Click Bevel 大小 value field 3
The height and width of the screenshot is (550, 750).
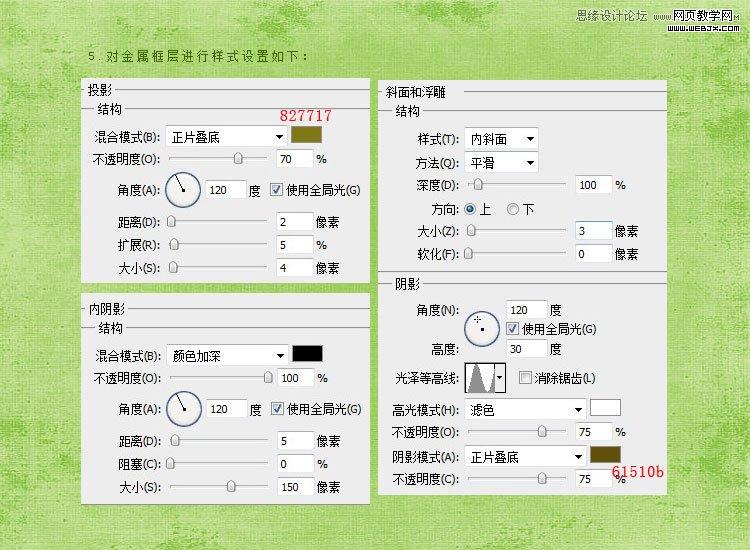[594, 231]
